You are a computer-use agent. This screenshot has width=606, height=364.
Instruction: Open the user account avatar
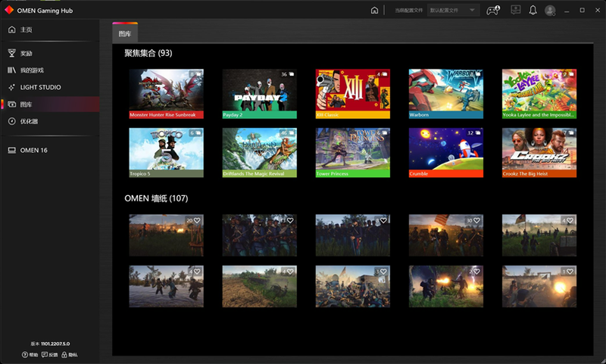click(550, 11)
